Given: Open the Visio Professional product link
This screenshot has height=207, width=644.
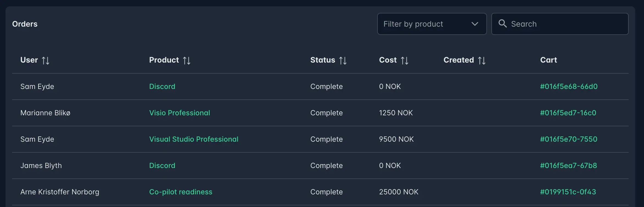Looking at the screenshot, I should tap(180, 113).
